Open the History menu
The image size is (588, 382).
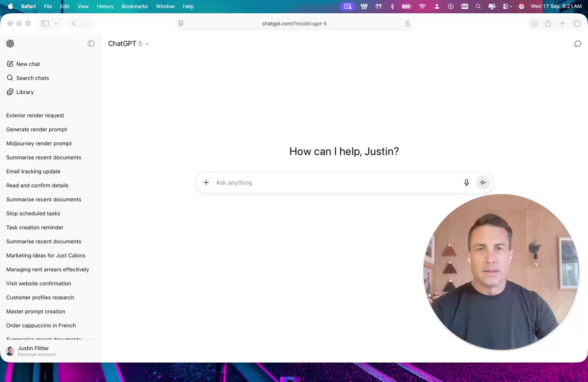click(105, 6)
